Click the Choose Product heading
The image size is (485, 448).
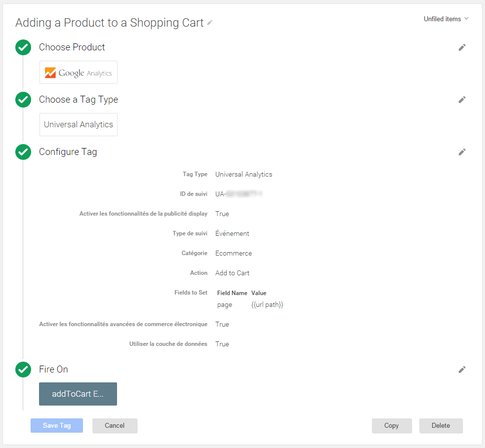click(72, 47)
